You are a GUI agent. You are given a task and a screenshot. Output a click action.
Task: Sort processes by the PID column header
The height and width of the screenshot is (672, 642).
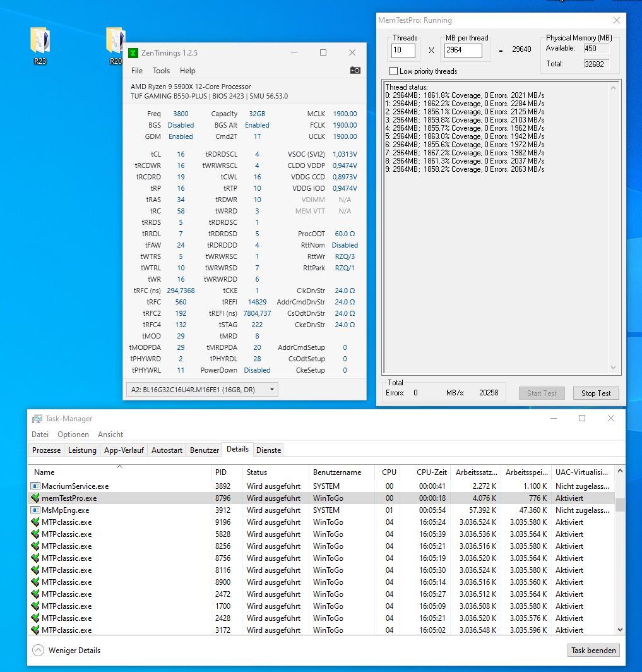[227, 472]
